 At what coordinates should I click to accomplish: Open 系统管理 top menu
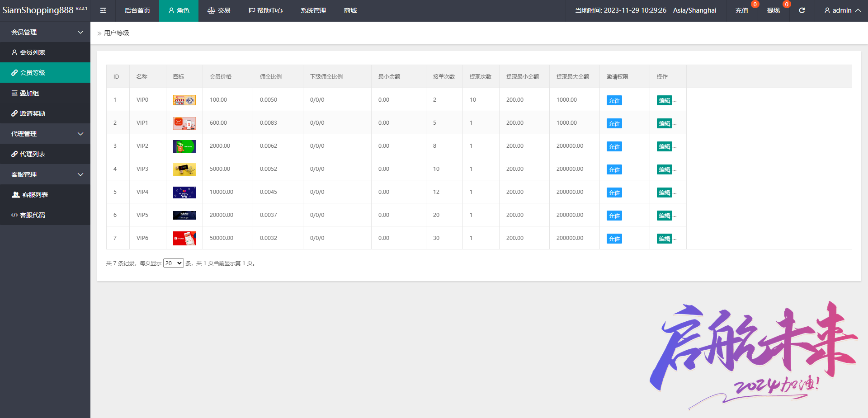(x=313, y=10)
